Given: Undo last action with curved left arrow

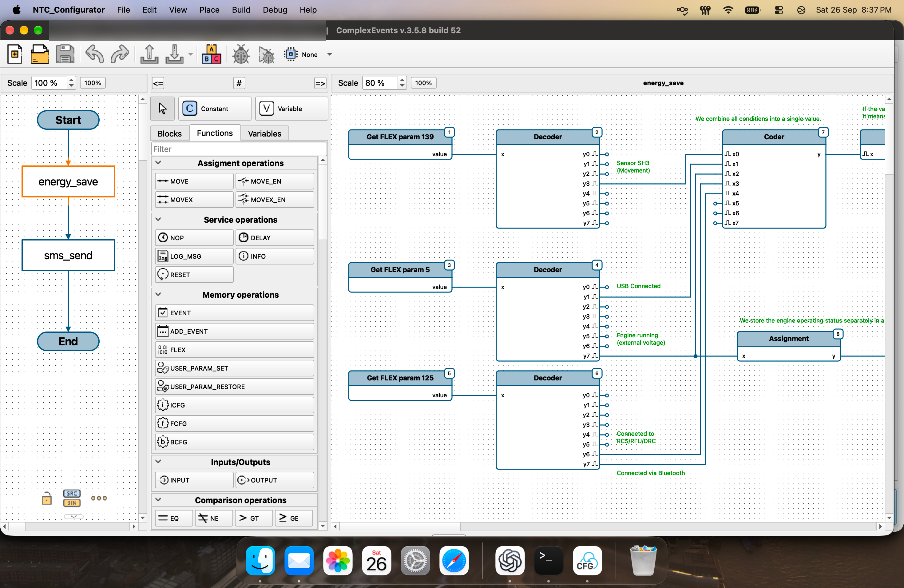Looking at the screenshot, I should [94, 54].
